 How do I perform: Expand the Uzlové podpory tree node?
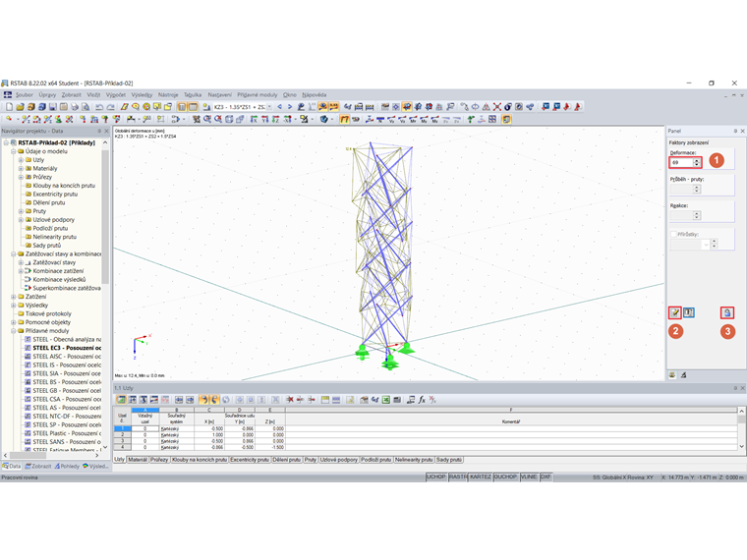pos(21,220)
